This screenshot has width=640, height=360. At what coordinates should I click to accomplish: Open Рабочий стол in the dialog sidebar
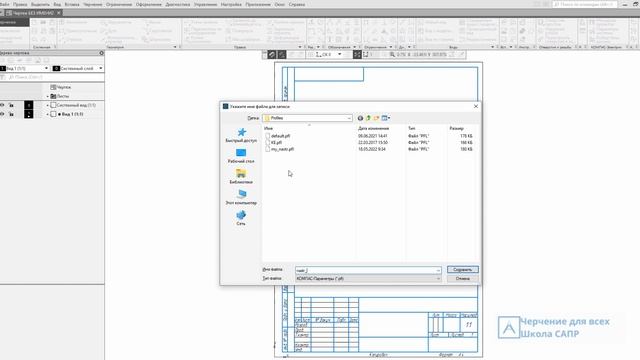click(241, 156)
